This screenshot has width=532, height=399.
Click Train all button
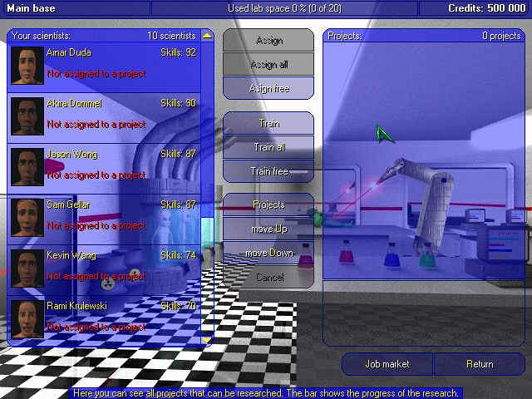[268, 147]
